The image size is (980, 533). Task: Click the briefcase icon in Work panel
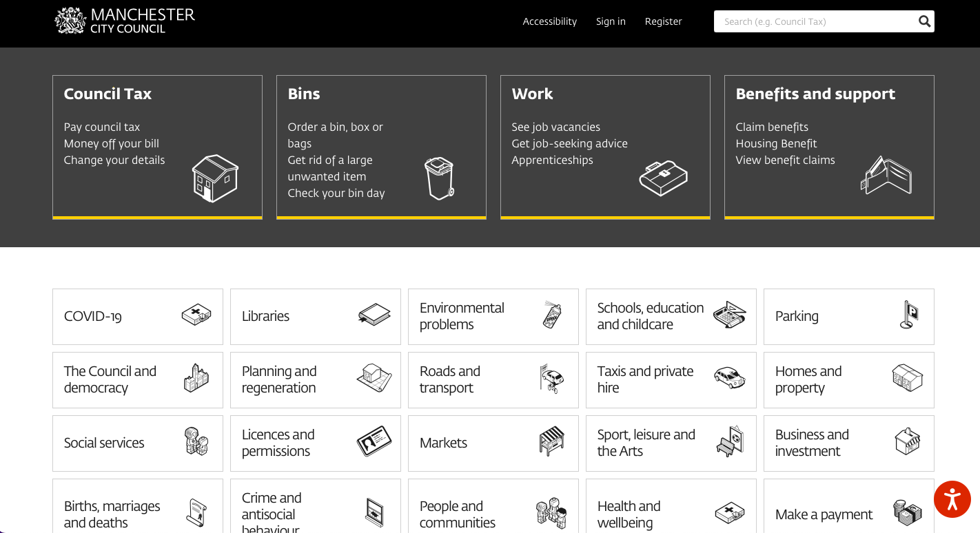663,178
